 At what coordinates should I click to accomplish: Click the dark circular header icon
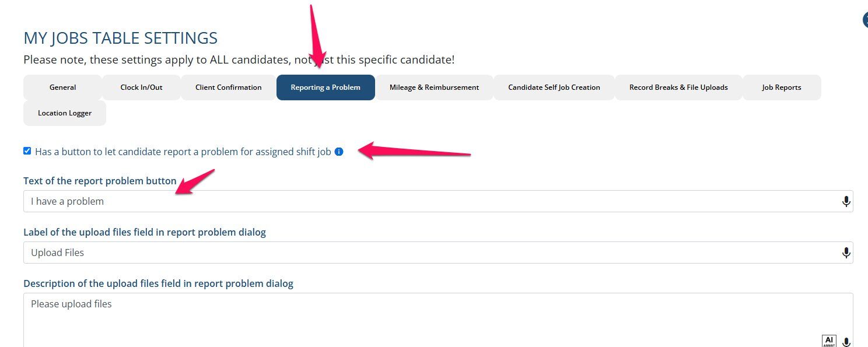click(865, 19)
